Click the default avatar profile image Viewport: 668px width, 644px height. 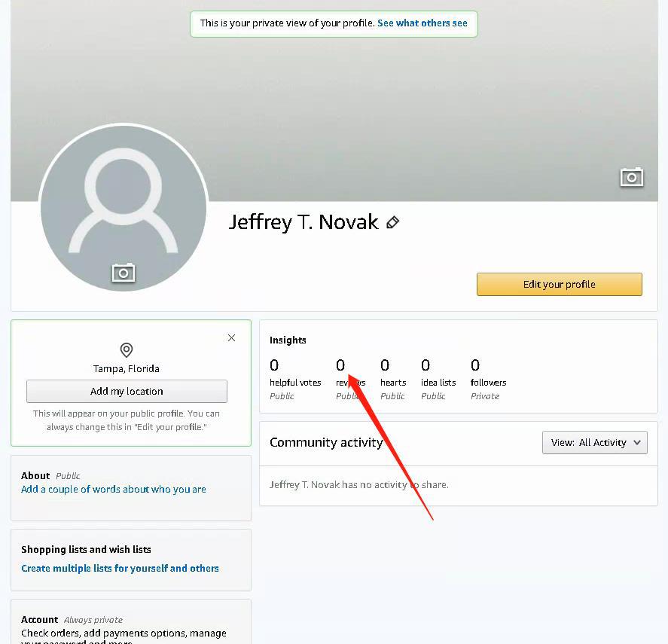(x=123, y=208)
